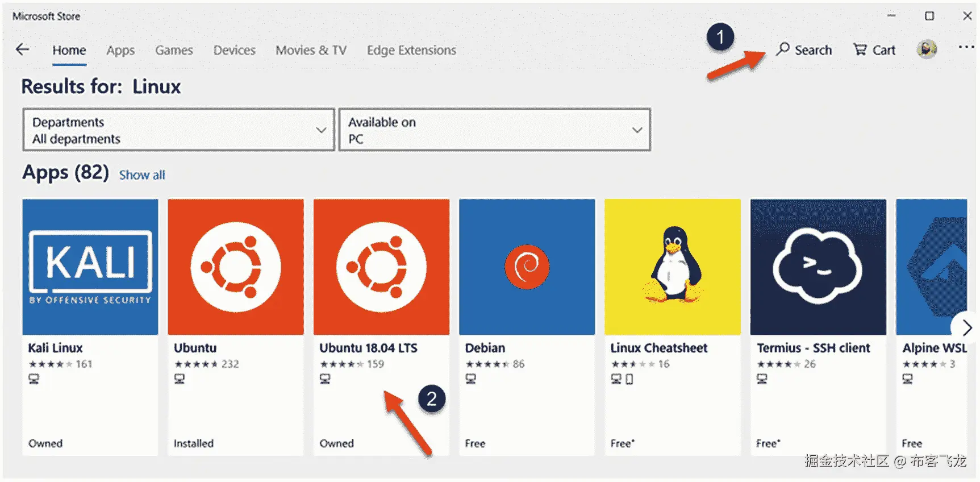Click the Ubuntu app title text
The width and height of the screenshot is (980, 482).
(x=195, y=348)
